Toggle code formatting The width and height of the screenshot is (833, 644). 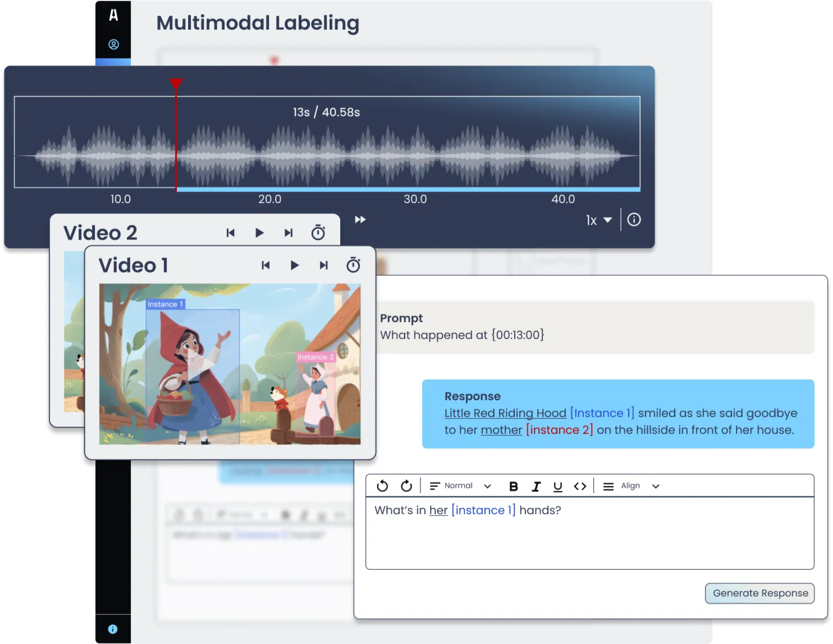click(x=580, y=486)
